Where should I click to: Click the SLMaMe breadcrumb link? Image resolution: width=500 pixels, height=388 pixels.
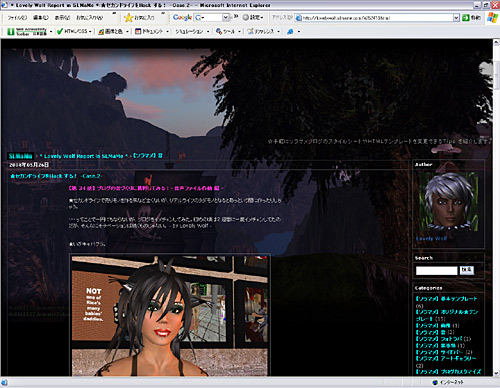(x=20, y=156)
